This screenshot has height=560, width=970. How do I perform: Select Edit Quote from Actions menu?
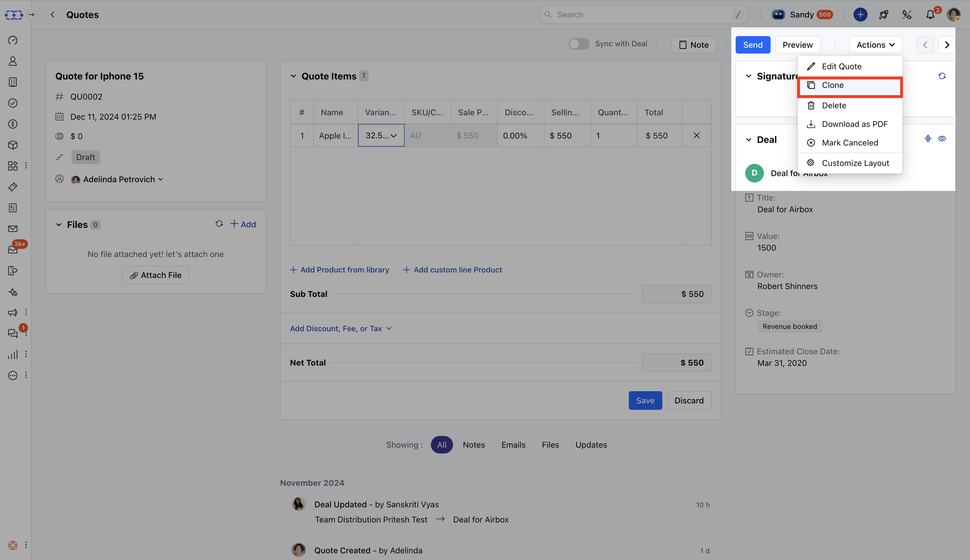849,67
